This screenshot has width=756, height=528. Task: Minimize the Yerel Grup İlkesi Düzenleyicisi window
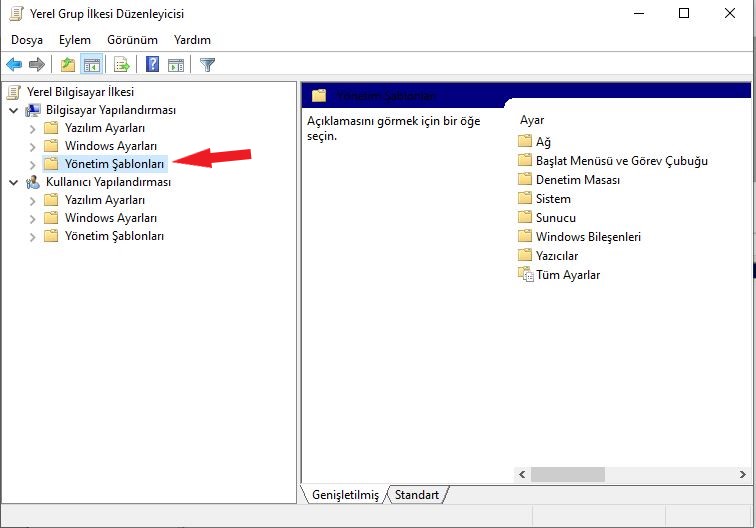coord(639,14)
